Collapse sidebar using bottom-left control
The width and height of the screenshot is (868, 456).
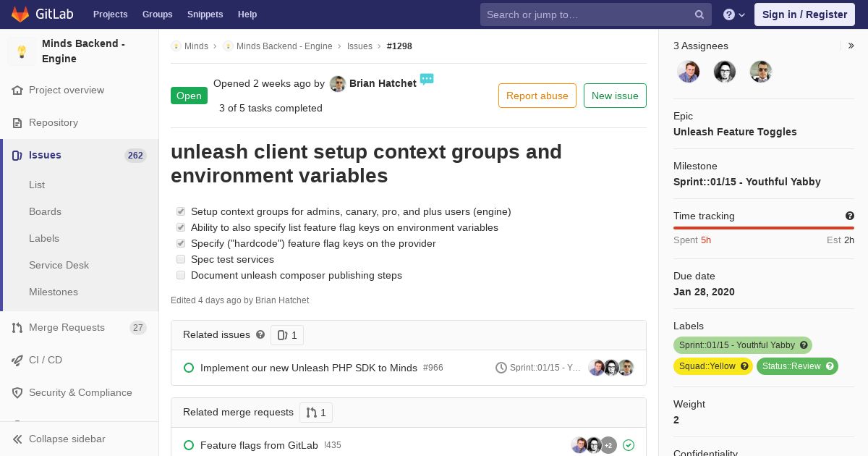pyautogui.click(x=59, y=439)
